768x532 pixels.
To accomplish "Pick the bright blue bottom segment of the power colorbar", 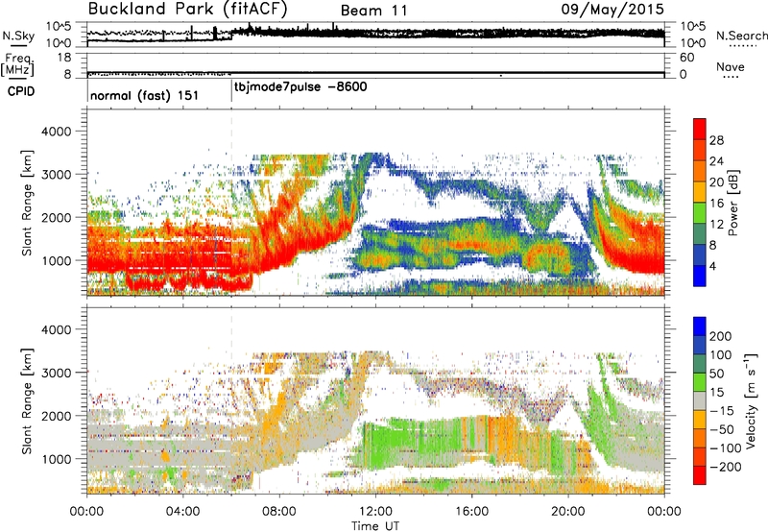I will 700,276.
